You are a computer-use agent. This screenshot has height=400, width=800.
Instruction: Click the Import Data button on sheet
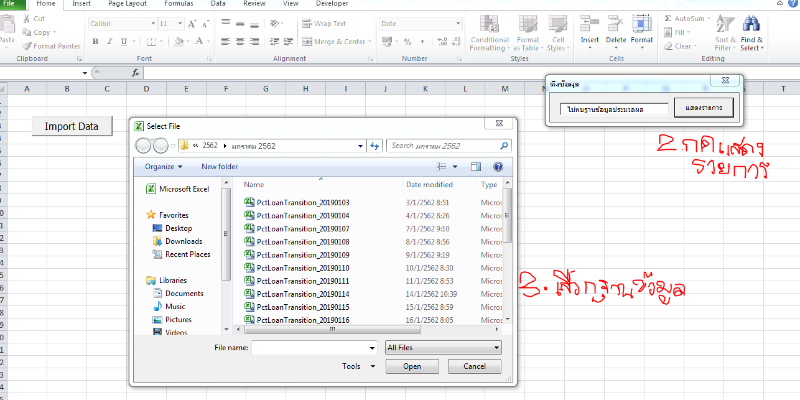tap(71, 126)
